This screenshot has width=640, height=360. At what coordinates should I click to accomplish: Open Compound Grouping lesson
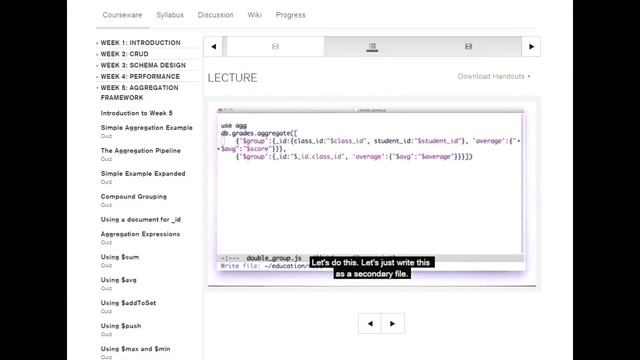133,196
